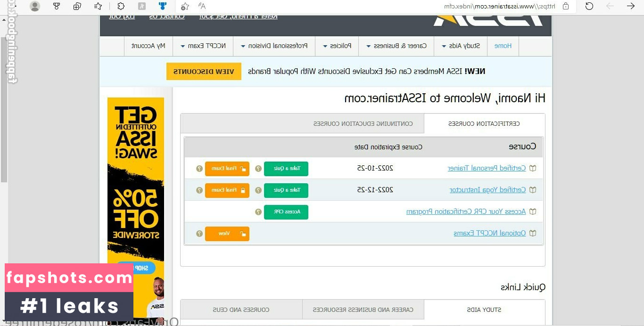
Task: Open the Professional Division dropdown menu
Action: point(274,46)
